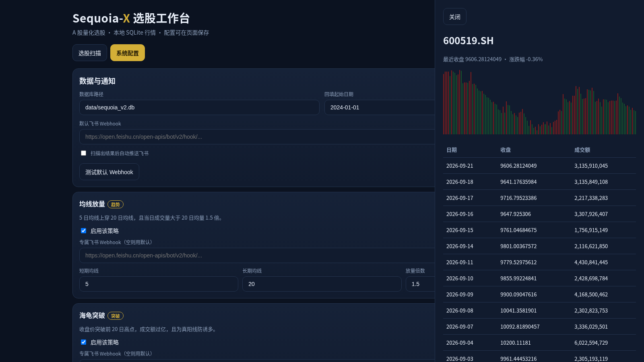Select the 2026-09-16 row date
Viewport: 644px width, 362px height.
pyautogui.click(x=460, y=214)
